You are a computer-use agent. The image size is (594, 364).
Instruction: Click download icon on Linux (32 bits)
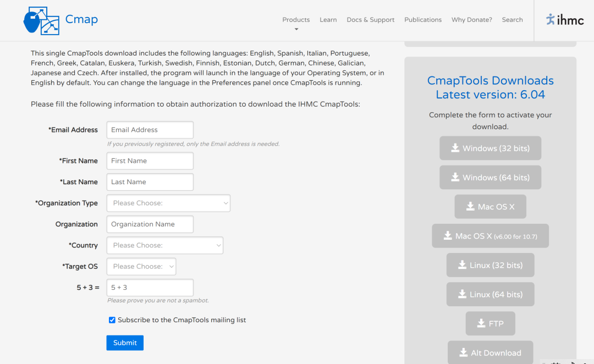click(x=462, y=265)
